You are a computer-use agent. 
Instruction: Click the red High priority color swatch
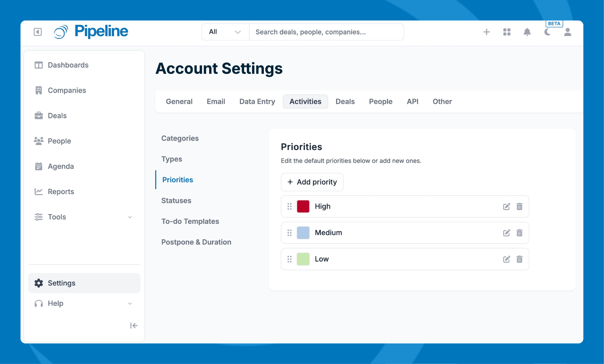click(x=303, y=207)
